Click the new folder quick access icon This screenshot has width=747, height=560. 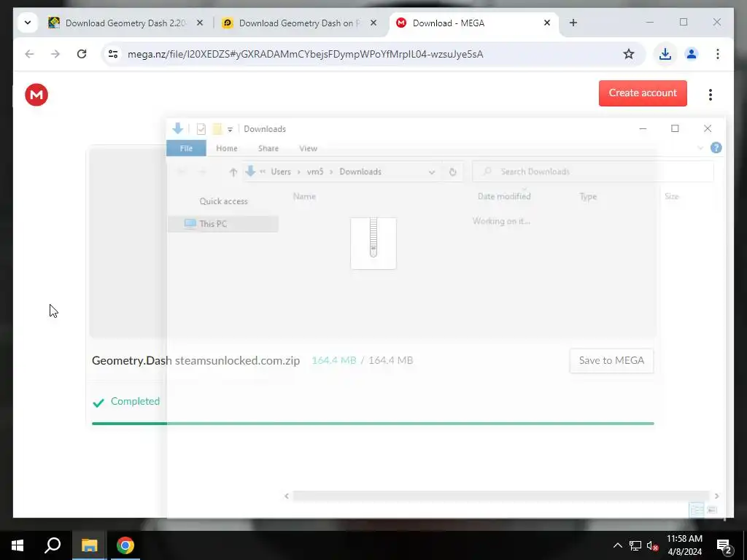coord(217,128)
